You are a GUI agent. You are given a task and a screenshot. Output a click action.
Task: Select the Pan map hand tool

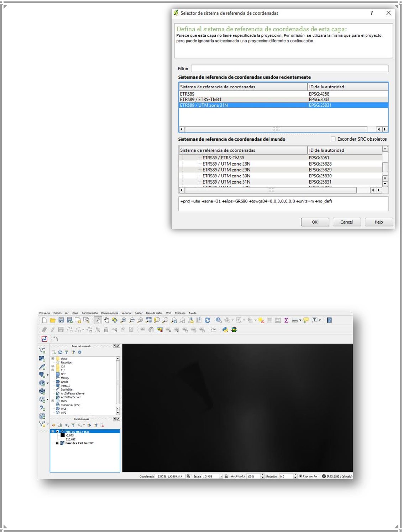[x=106, y=320]
